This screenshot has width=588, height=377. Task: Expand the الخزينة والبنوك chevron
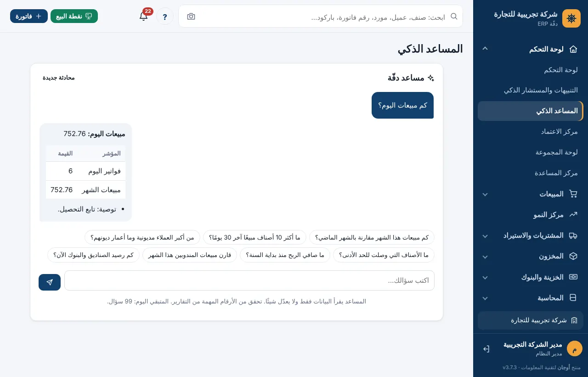pos(485,277)
